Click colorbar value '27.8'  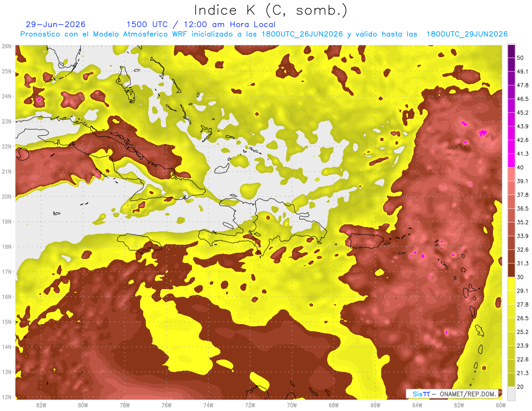click(522, 304)
